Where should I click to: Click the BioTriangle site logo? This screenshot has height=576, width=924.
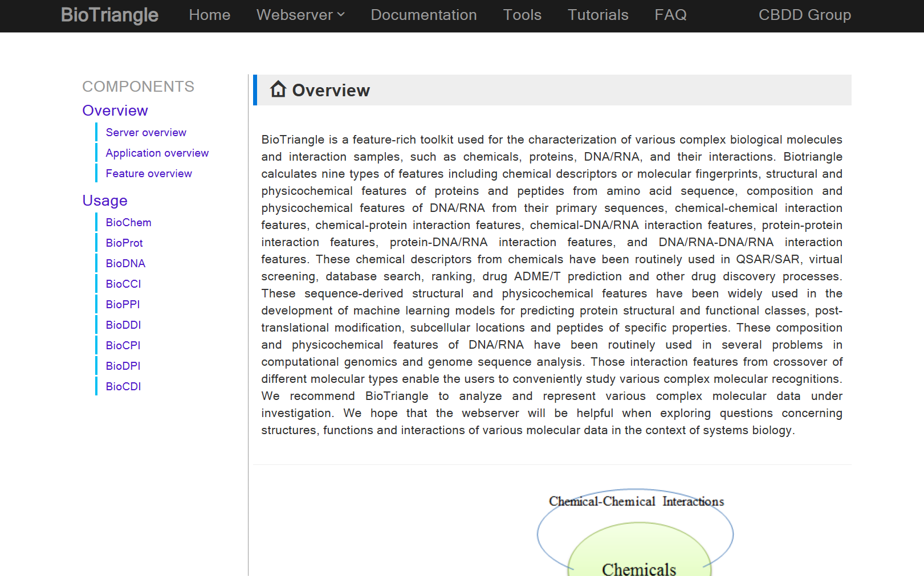109,15
